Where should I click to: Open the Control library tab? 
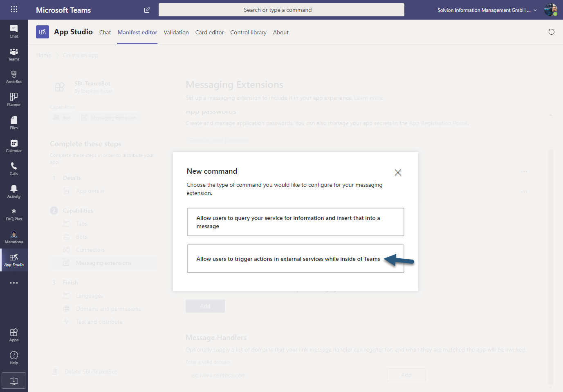(x=248, y=32)
